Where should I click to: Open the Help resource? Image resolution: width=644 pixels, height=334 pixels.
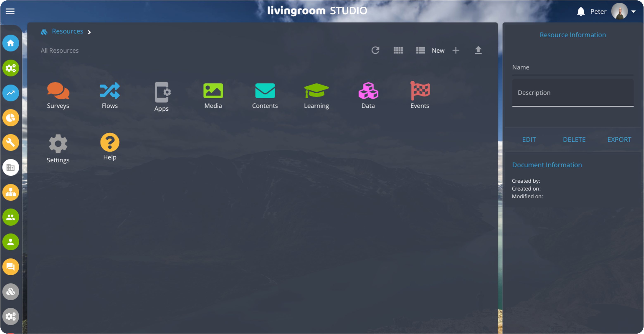click(110, 147)
